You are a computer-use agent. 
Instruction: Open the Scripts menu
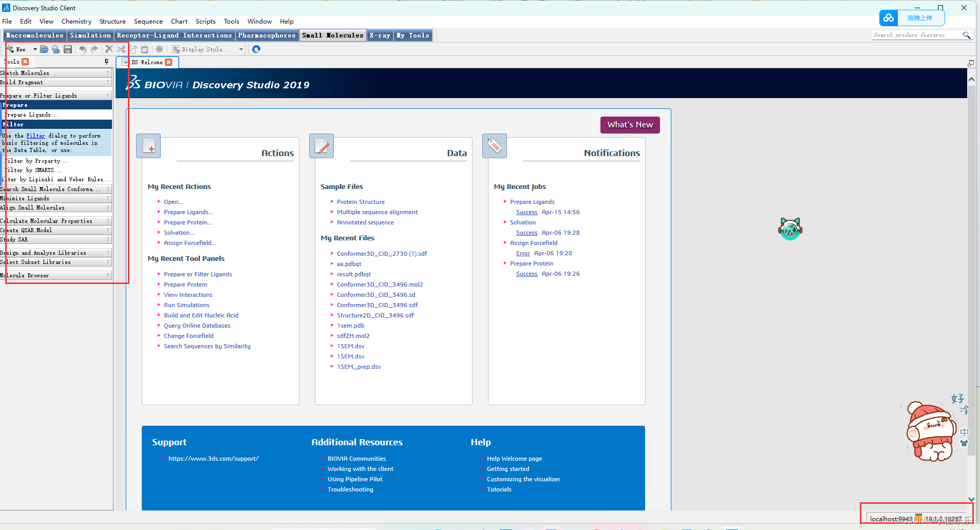(x=205, y=22)
